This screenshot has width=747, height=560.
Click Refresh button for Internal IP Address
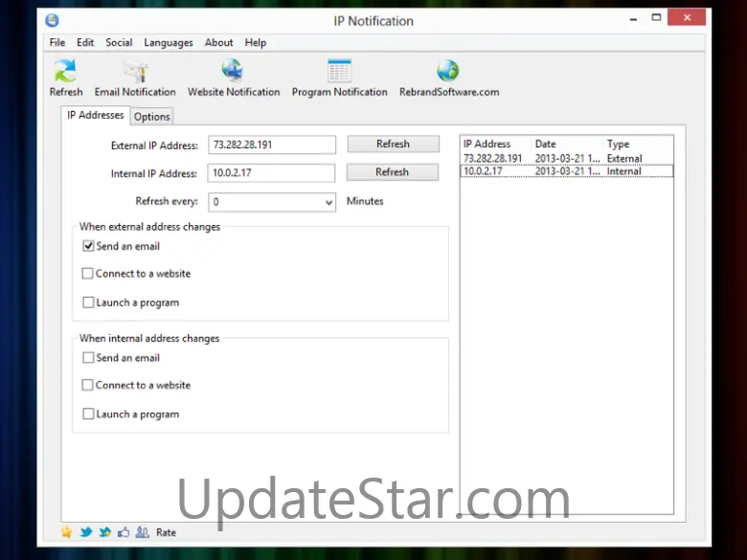point(392,172)
